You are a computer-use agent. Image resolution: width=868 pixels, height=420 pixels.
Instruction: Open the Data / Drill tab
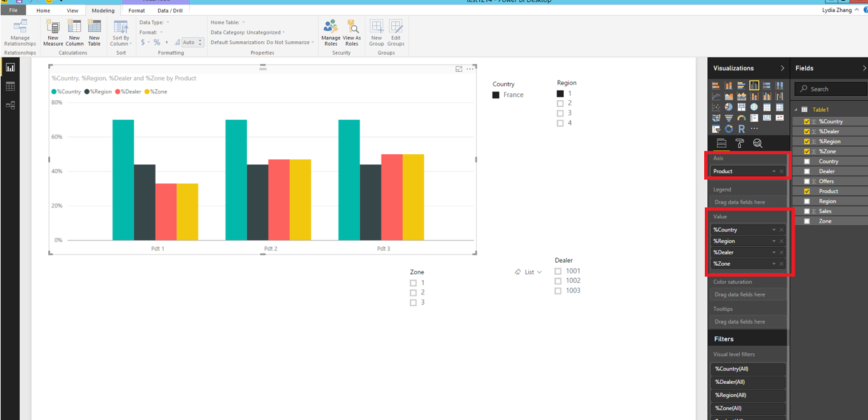point(170,11)
